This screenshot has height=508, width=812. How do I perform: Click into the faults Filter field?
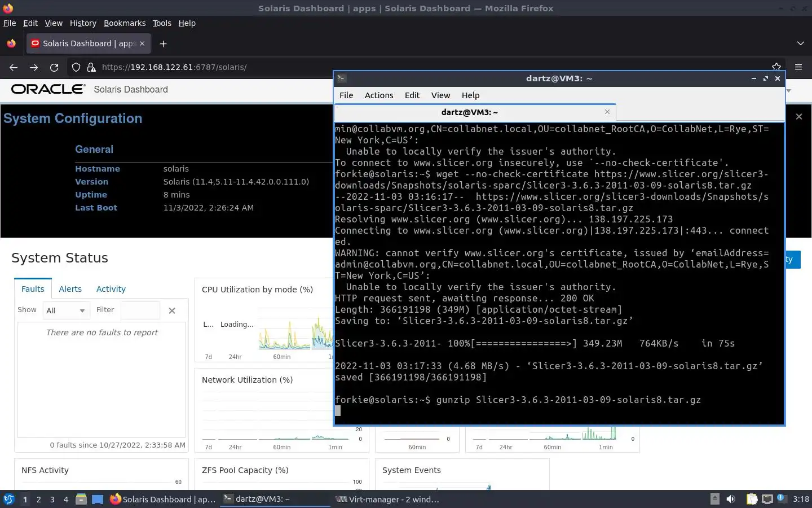point(140,310)
